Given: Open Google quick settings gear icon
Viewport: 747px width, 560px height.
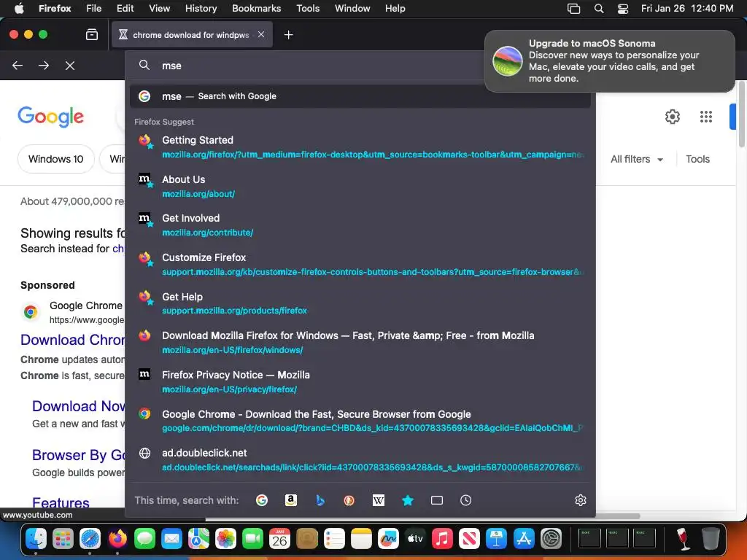Looking at the screenshot, I should (672, 117).
